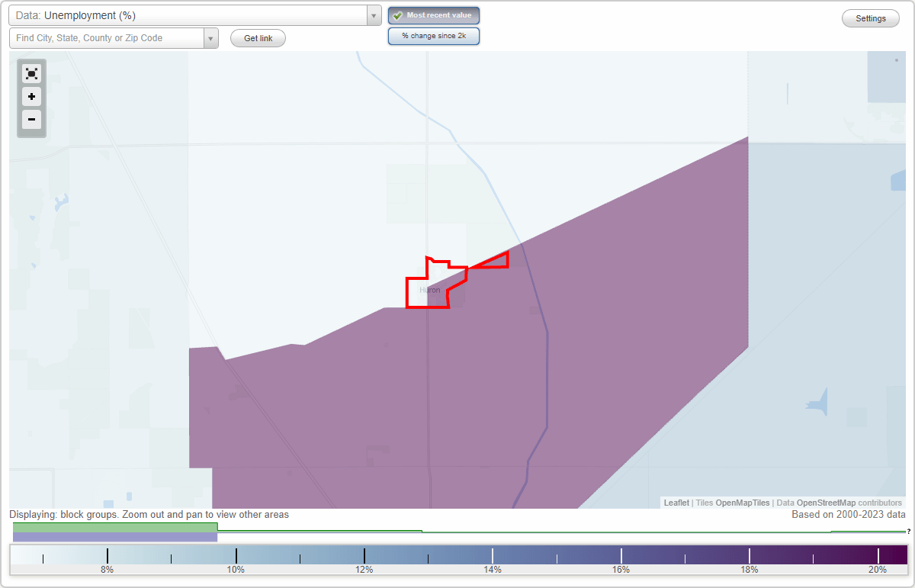Image resolution: width=915 pixels, height=588 pixels.
Task: Click the 16% label on legend
Action: (x=621, y=570)
